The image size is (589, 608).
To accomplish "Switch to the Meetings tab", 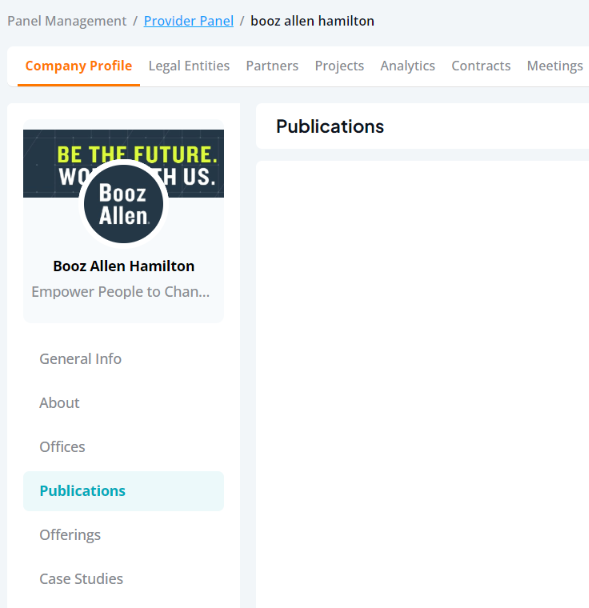I will 555,66.
